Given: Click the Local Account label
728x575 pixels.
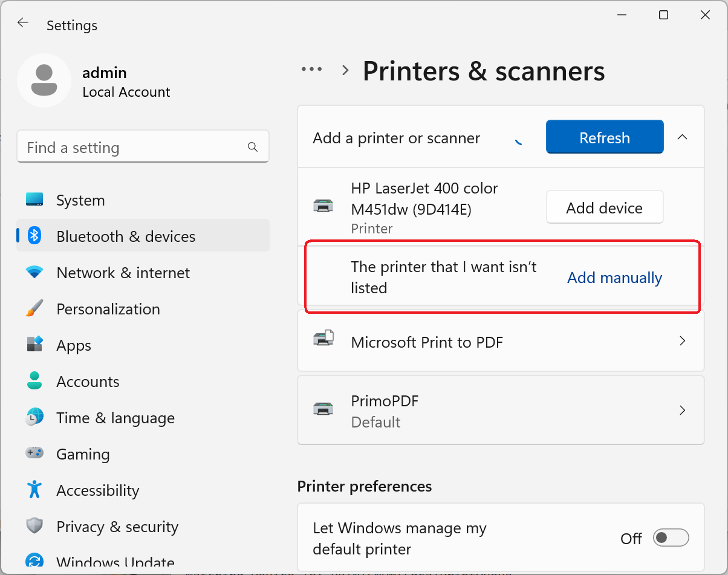Looking at the screenshot, I should point(126,92).
